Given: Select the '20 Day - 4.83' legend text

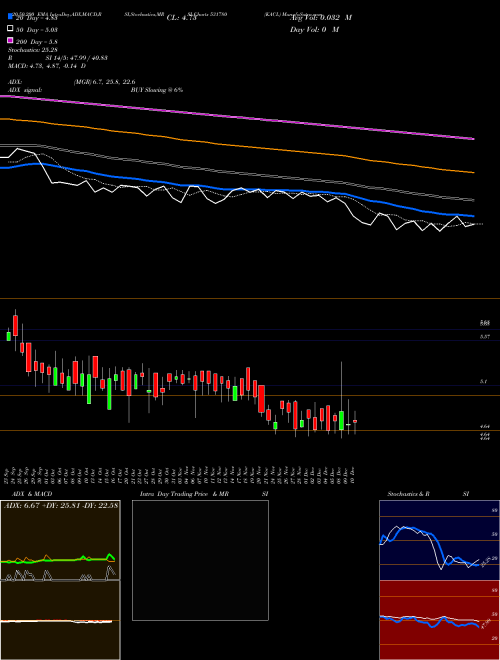Looking at the screenshot, I should (x=37, y=18).
